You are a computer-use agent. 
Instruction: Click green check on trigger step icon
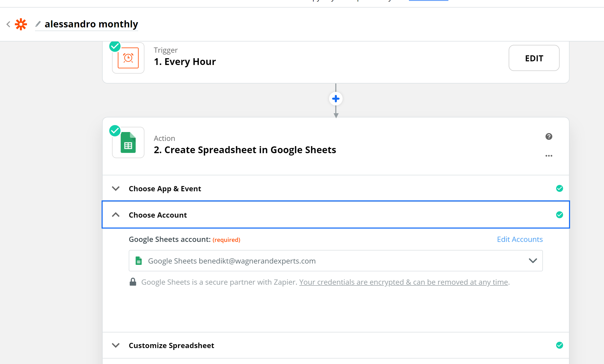tap(115, 46)
